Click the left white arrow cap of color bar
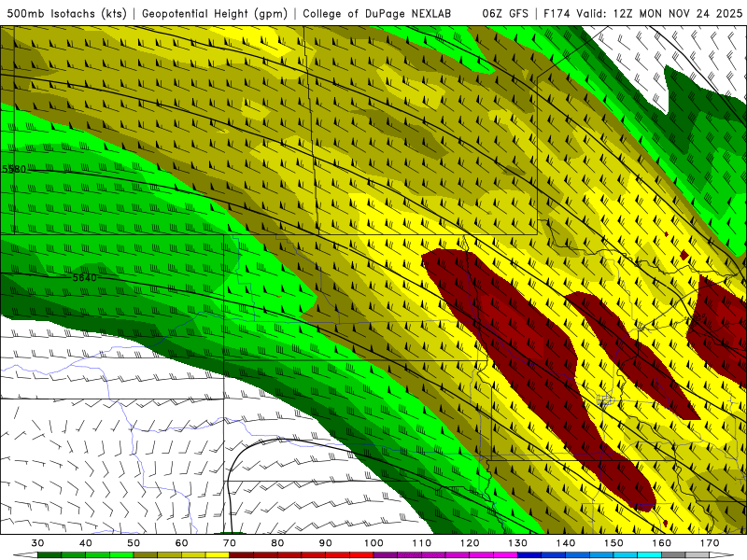The height and width of the screenshot is (560, 747). pos(26,555)
